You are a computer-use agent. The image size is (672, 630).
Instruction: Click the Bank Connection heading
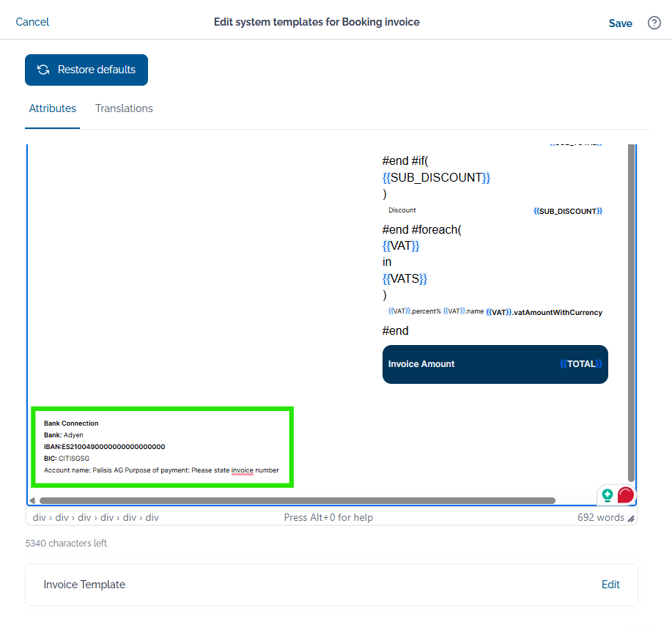(71, 423)
